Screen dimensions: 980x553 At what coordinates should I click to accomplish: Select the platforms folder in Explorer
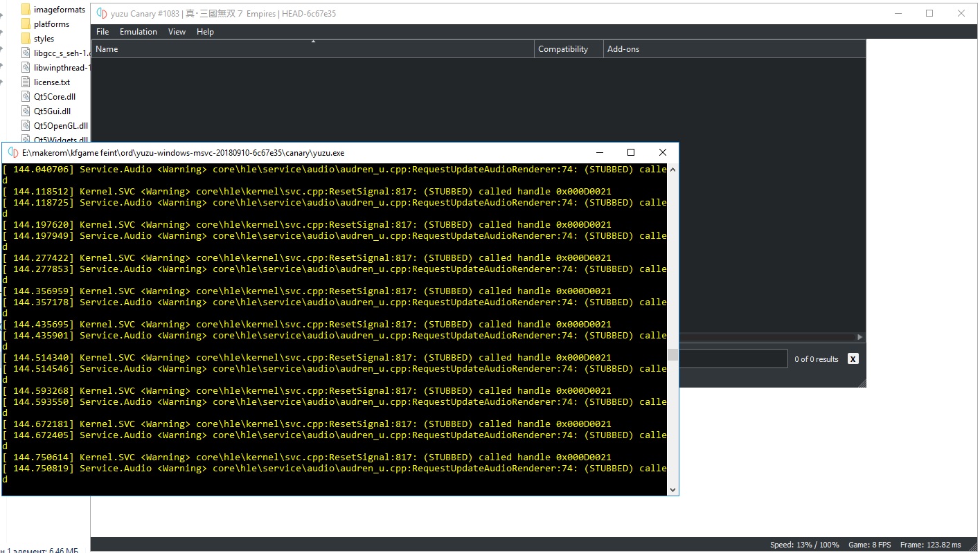pos(45,24)
